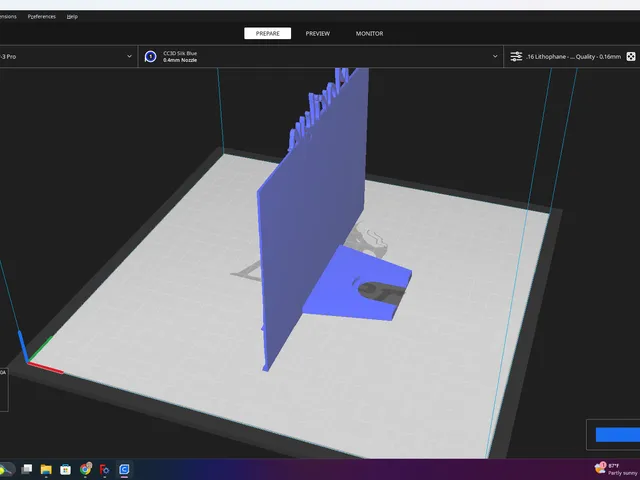Screen dimensions: 640x480
Task: Open the Preferences menu
Action: (42, 16)
